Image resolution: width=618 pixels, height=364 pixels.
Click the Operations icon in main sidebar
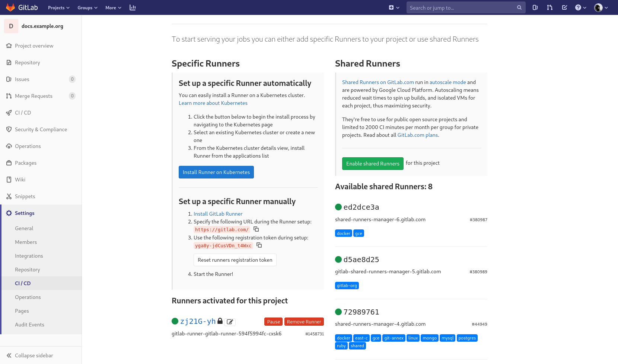point(9,146)
